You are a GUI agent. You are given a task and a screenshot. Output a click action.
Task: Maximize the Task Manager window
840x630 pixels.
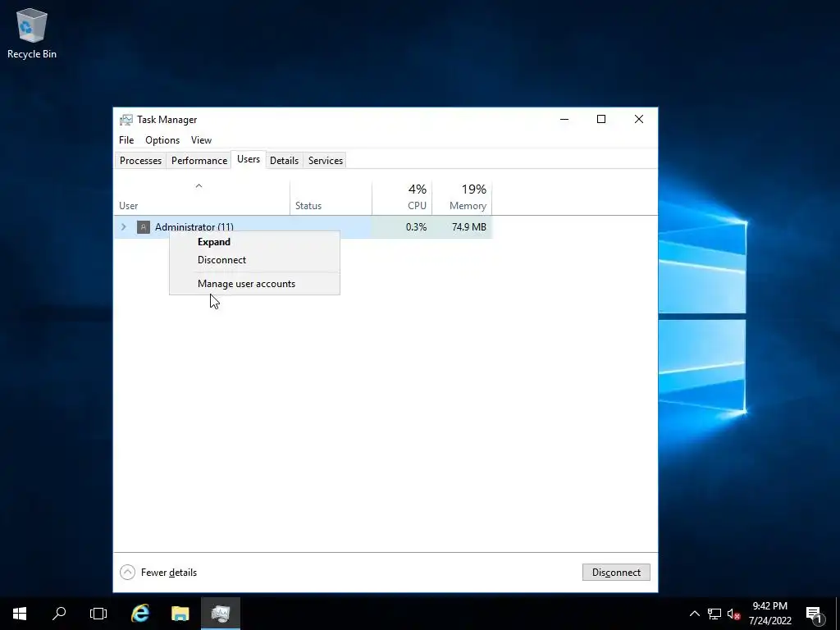pos(601,119)
